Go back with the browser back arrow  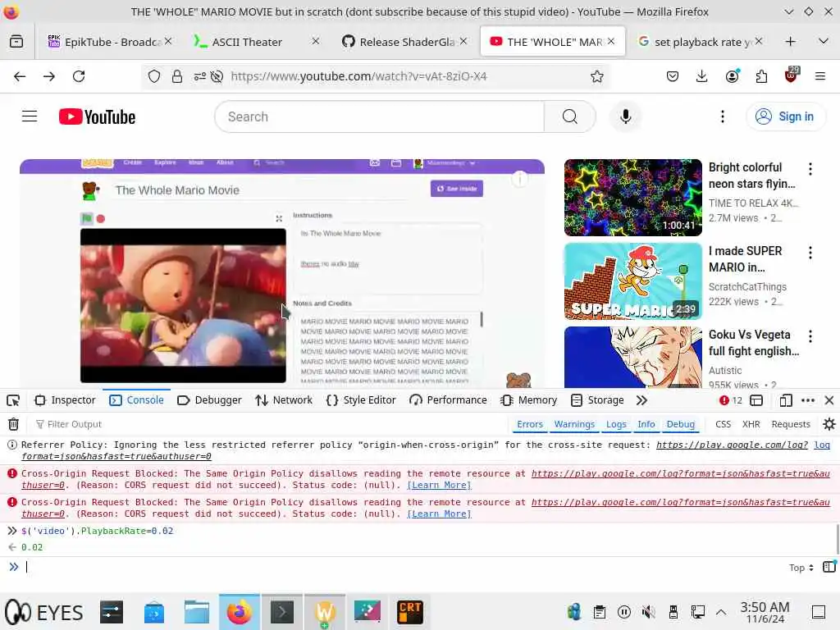point(20,76)
